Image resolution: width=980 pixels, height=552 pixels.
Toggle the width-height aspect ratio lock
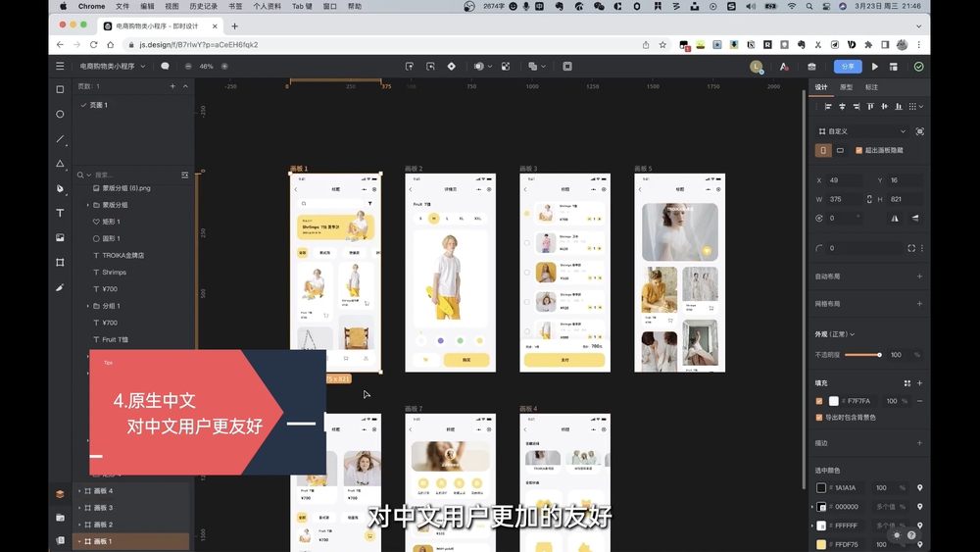(868, 199)
